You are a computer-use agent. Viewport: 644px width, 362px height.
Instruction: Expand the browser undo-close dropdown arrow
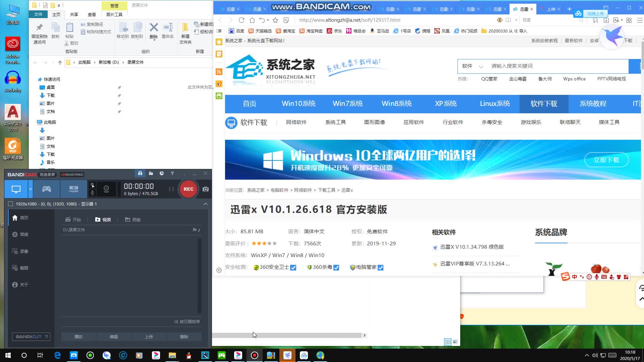point(268,20)
